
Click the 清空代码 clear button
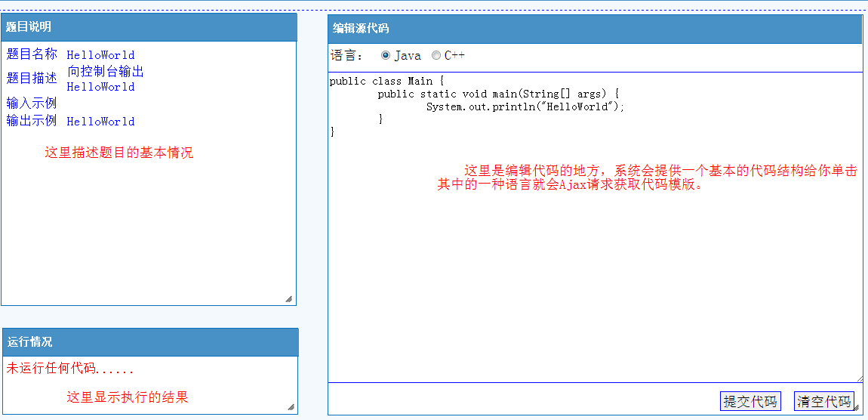click(x=823, y=401)
